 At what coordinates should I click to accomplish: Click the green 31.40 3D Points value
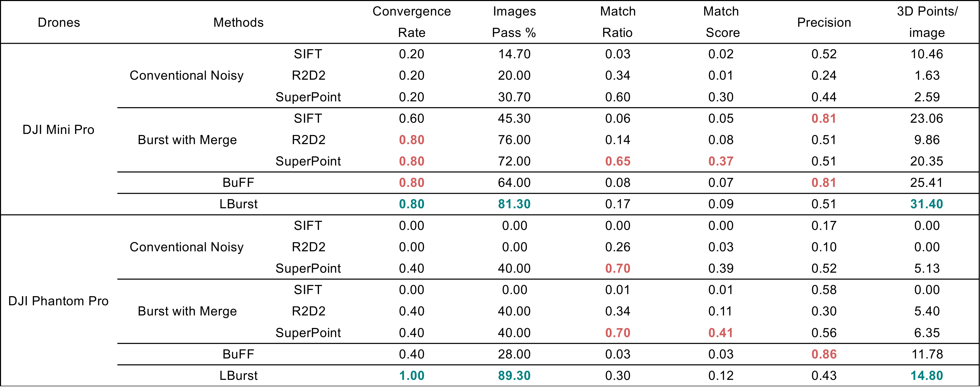click(927, 204)
